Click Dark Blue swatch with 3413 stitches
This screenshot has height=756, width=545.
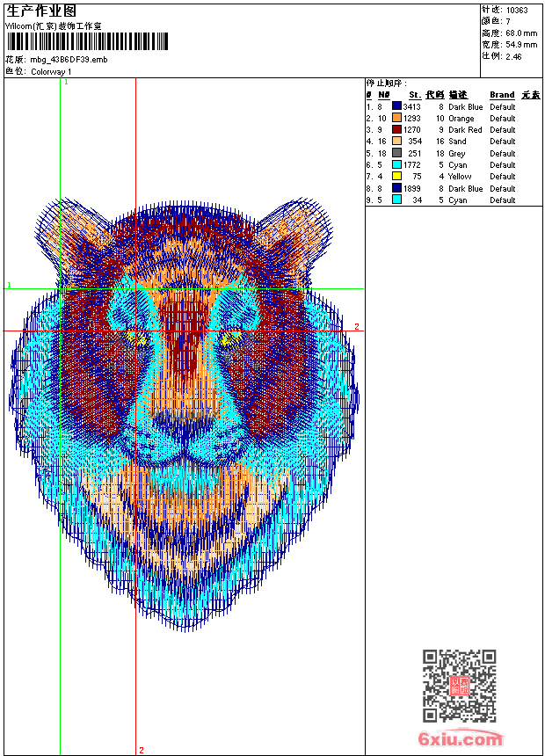click(396, 106)
